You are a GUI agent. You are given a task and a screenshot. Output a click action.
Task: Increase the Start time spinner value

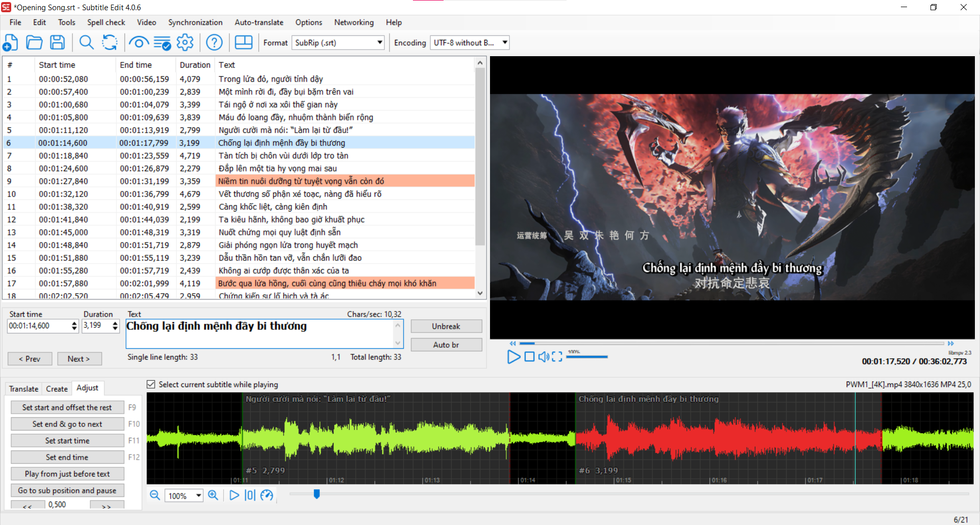pyautogui.click(x=75, y=323)
